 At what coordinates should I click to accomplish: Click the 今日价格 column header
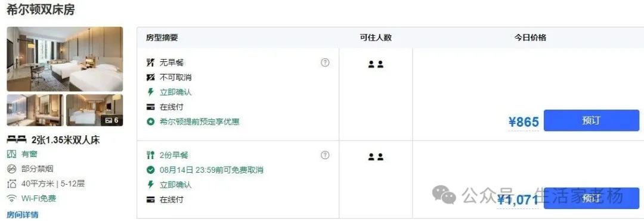click(530, 38)
